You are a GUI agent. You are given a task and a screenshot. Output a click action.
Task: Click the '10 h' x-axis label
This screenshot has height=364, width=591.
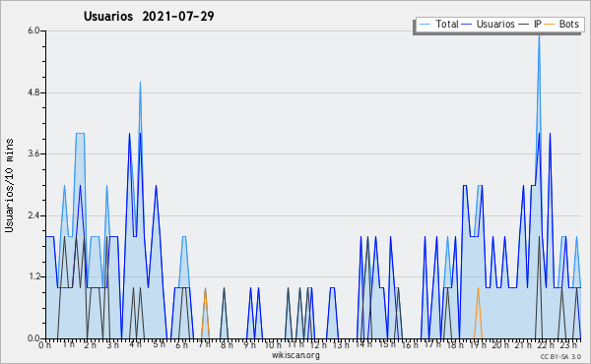click(x=273, y=344)
